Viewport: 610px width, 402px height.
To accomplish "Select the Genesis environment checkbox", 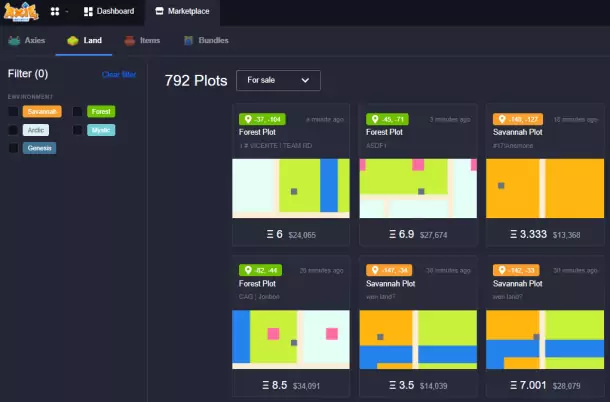I will pos(13,148).
